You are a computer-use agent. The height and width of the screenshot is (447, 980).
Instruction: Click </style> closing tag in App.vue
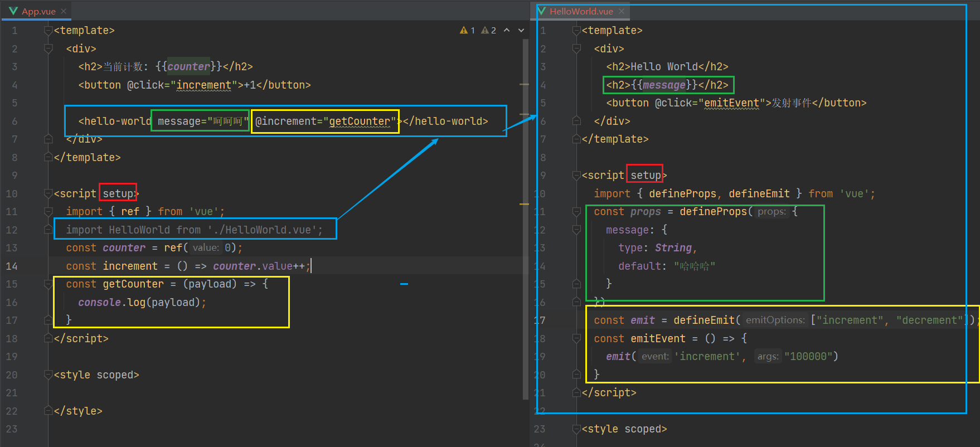78,411
